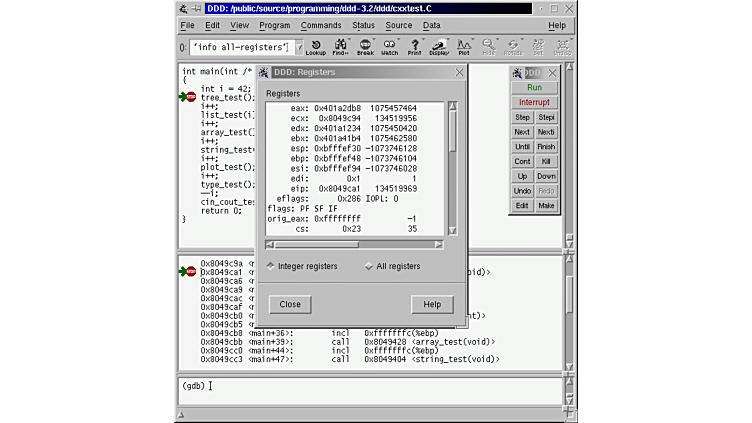Click stop sign breakpoint in source code
Viewport: 752px width, 423px height.
point(190,97)
